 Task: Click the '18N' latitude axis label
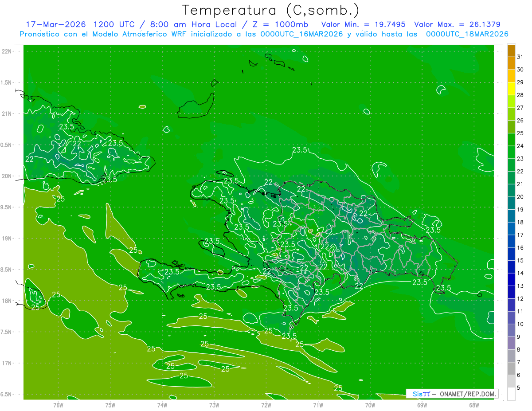[x=7, y=301]
